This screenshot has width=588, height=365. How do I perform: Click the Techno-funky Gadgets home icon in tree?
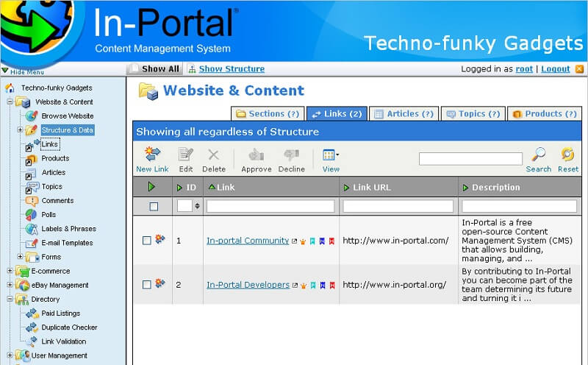pyautogui.click(x=10, y=88)
